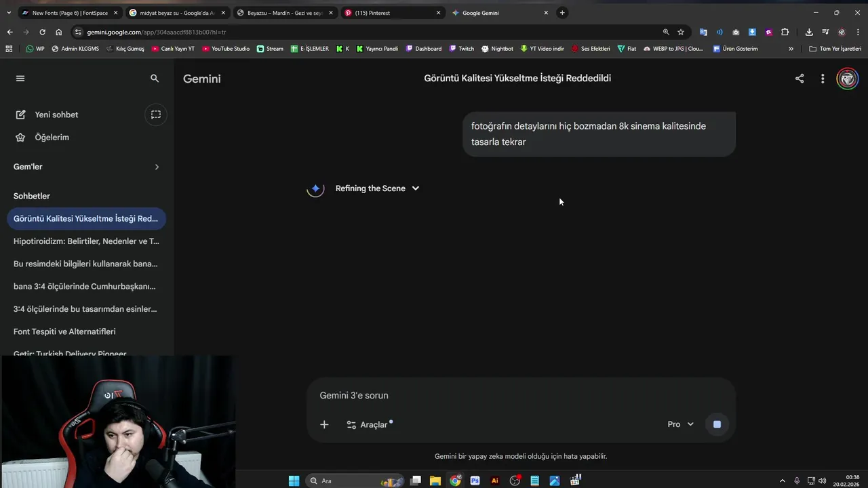The height and width of the screenshot is (488, 868).
Task: Go to the browser home page
Action: coord(59,32)
